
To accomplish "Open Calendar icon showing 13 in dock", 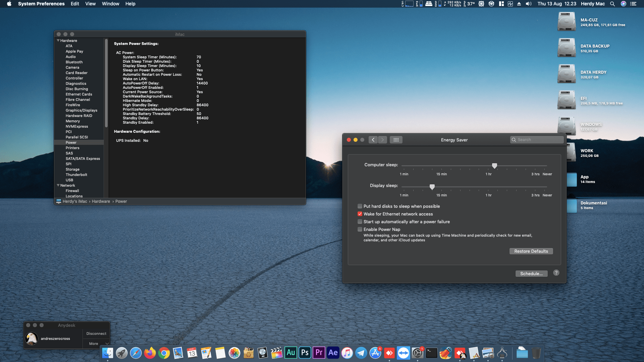I will [x=192, y=353].
